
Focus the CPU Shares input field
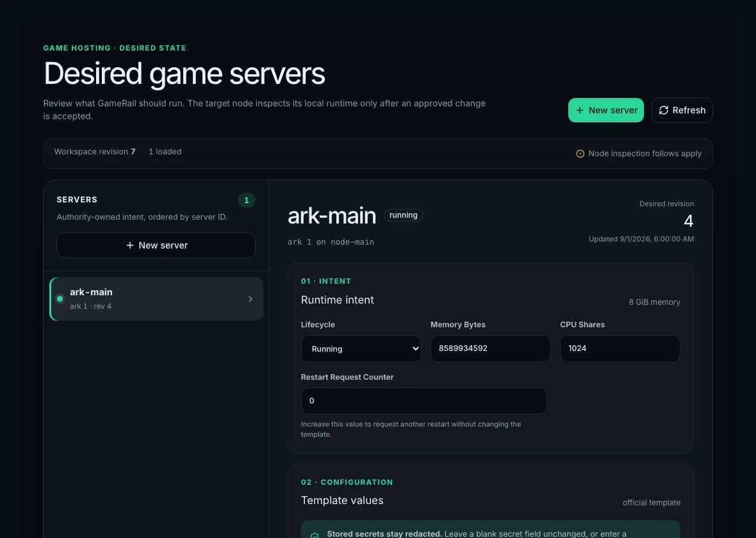620,348
